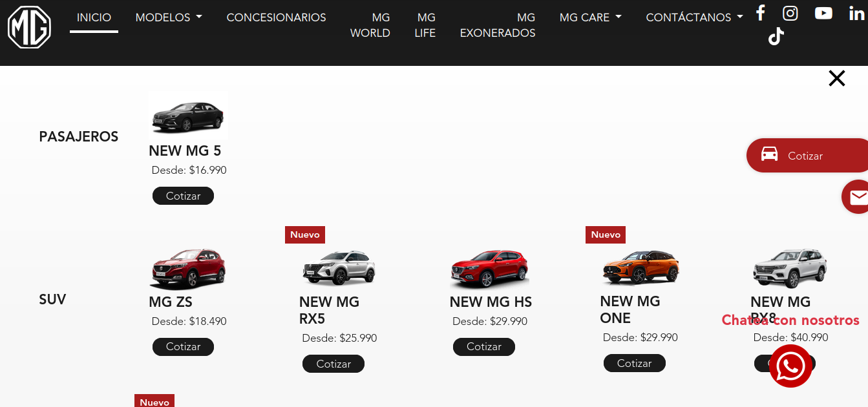The height and width of the screenshot is (407, 868).
Task: Select the white NEW MG RX8 image
Action: (x=790, y=267)
